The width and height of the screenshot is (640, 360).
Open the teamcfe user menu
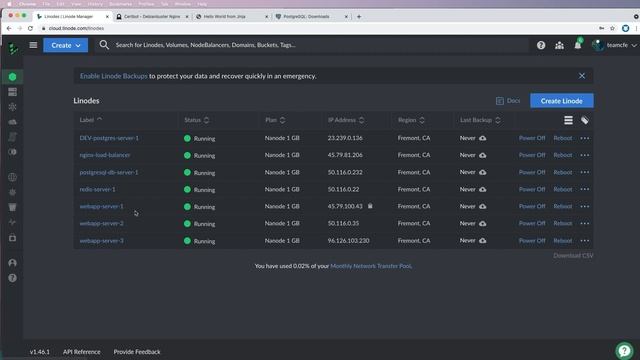tap(614, 45)
